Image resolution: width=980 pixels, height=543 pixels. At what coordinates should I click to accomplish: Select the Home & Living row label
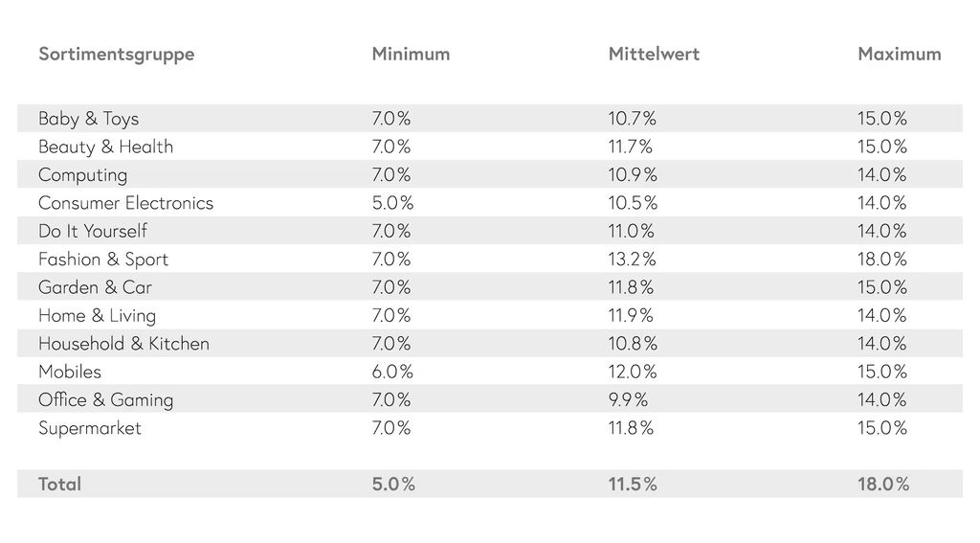point(97,315)
